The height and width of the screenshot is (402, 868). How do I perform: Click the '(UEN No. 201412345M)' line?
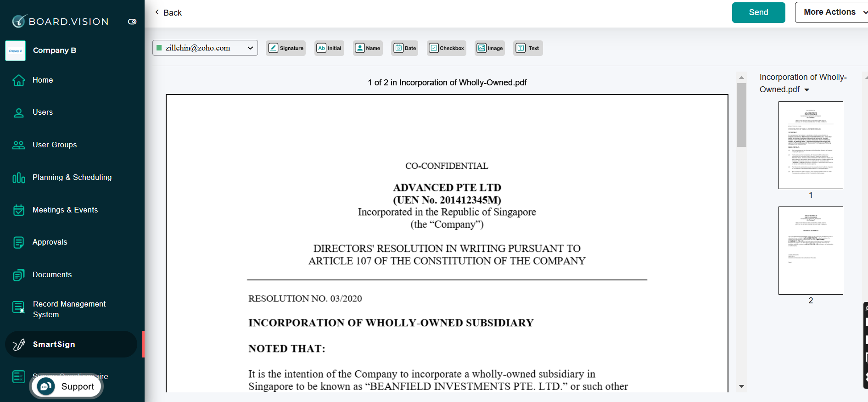pos(447,200)
